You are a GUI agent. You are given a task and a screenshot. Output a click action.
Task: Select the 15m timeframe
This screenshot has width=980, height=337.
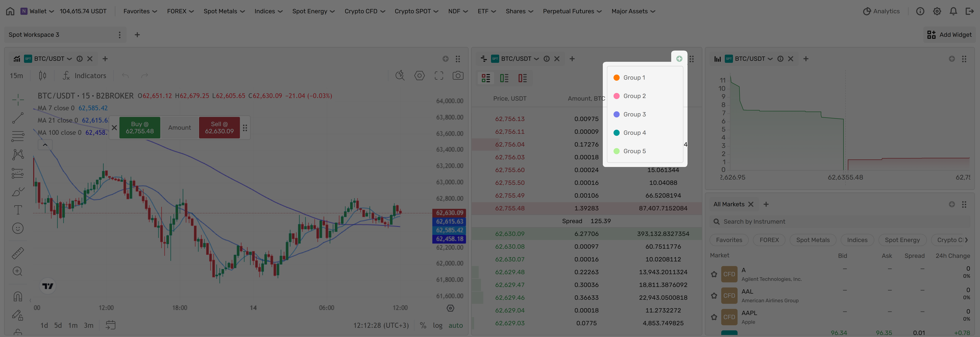[16, 76]
